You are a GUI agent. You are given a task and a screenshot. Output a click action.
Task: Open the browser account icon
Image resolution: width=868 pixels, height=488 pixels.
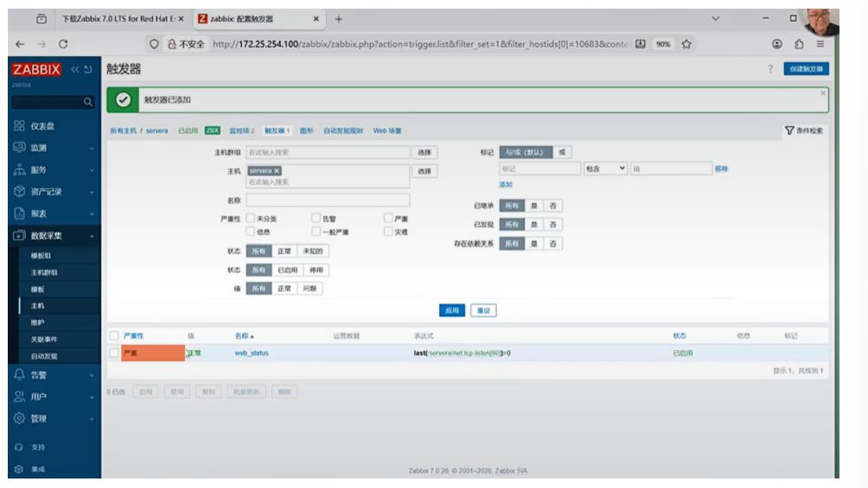click(x=777, y=44)
